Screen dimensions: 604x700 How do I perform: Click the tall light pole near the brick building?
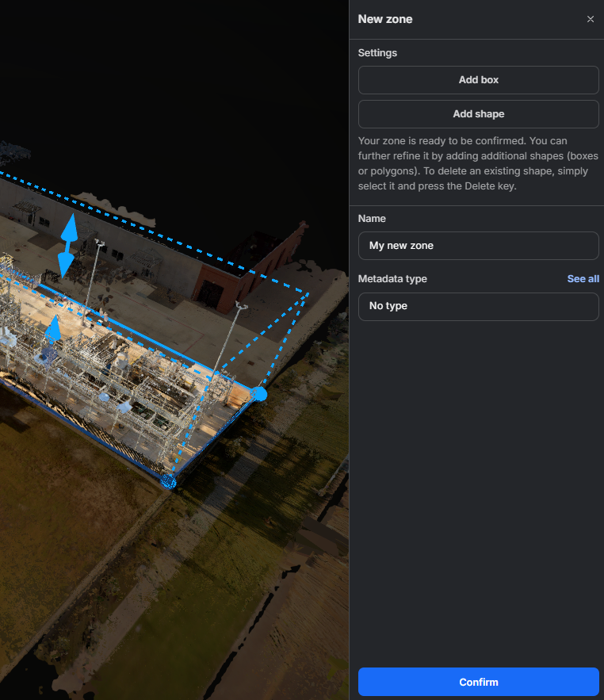click(x=230, y=335)
